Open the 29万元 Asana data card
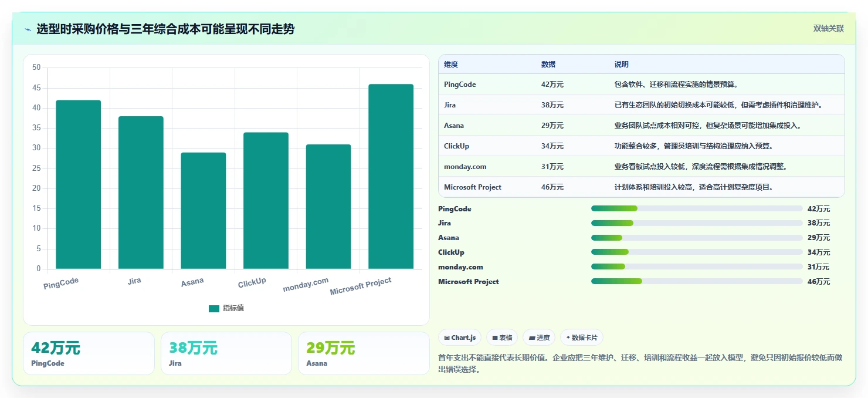868x398 pixels. 364,353
